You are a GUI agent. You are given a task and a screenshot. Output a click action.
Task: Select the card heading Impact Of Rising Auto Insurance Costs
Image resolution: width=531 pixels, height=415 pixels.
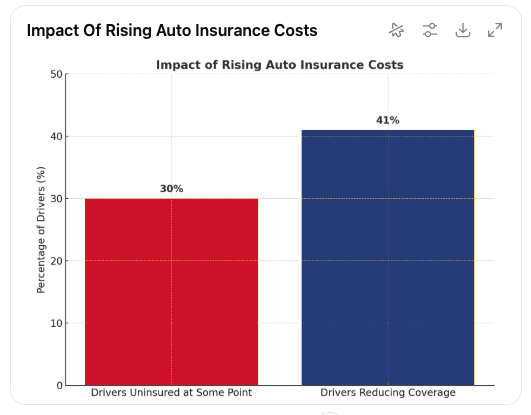pos(172,30)
